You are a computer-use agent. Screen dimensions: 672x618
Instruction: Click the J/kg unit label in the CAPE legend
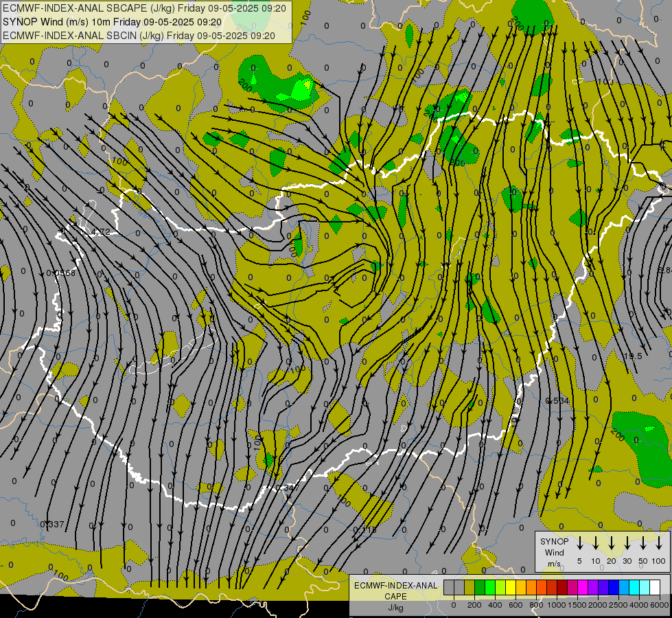point(395,608)
